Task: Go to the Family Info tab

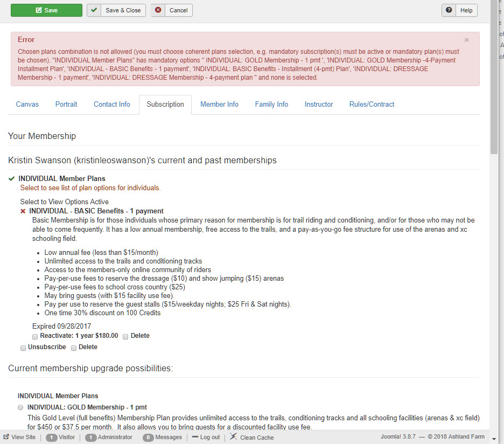Action: pyautogui.click(x=271, y=104)
